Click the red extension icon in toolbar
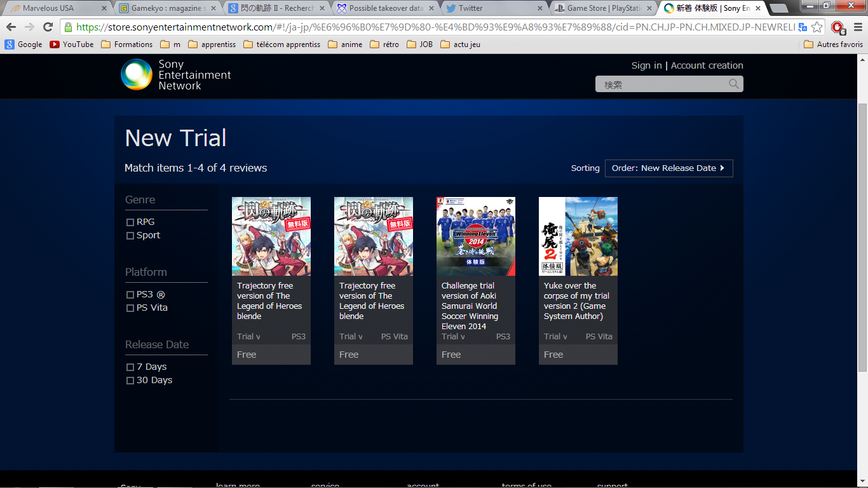This screenshot has width=868, height=488. (837, 27)
